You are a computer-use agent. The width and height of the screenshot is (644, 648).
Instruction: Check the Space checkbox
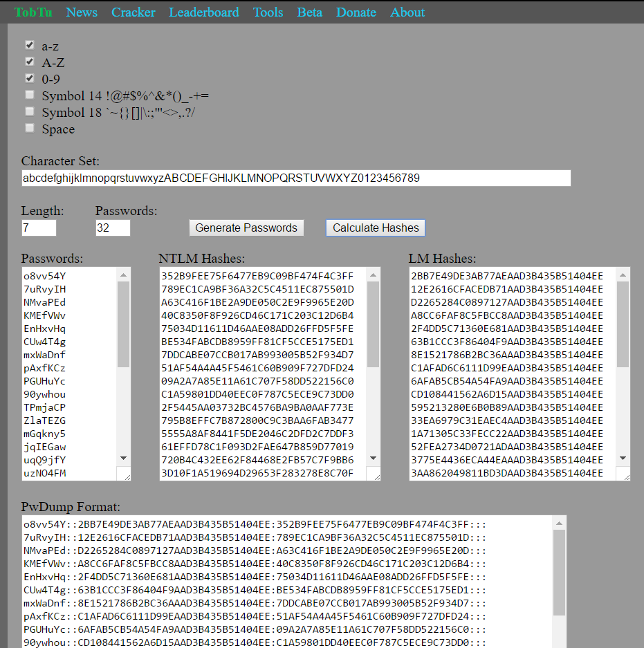click(x=29, y=127)
